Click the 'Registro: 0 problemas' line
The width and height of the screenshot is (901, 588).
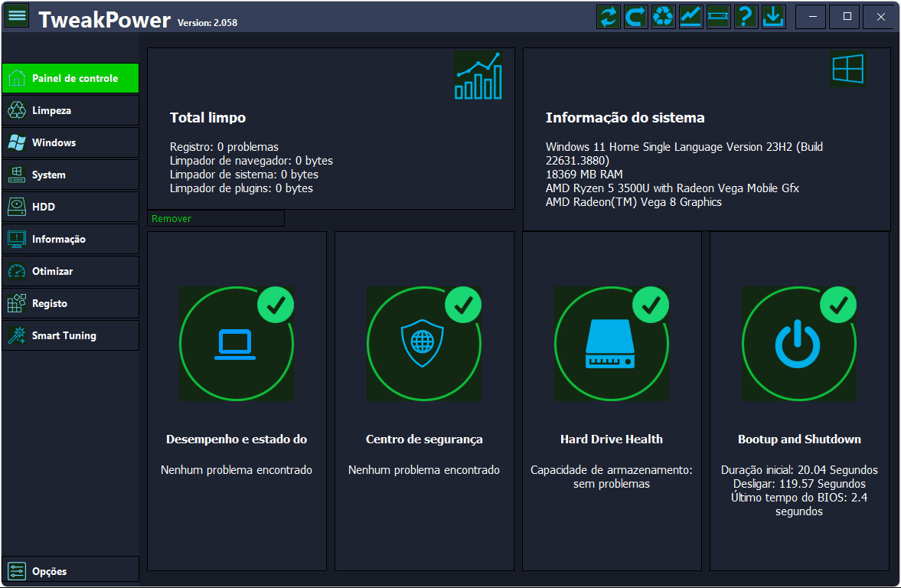click(224, 147)
